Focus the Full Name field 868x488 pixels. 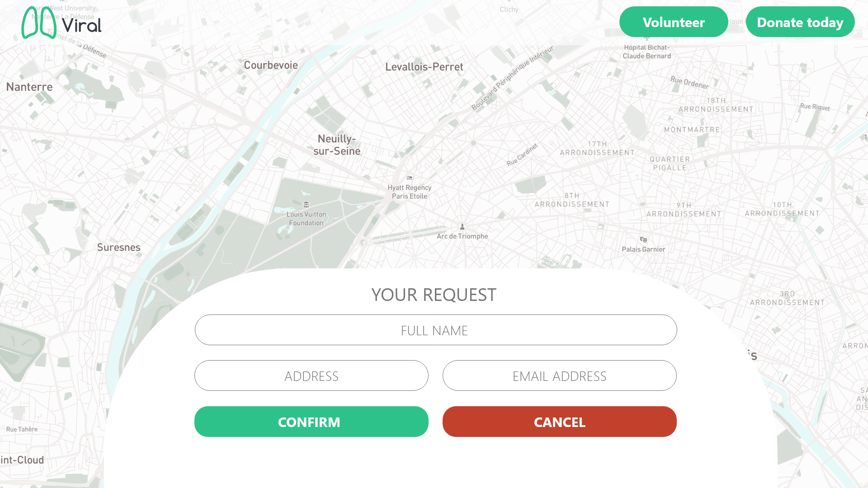pyautogui.click(x=436, y=330)
